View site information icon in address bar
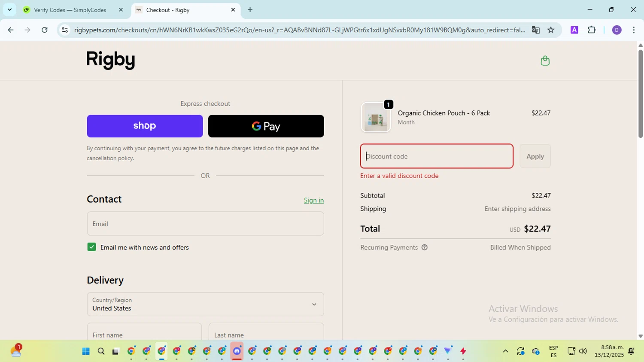 point(65,30)
